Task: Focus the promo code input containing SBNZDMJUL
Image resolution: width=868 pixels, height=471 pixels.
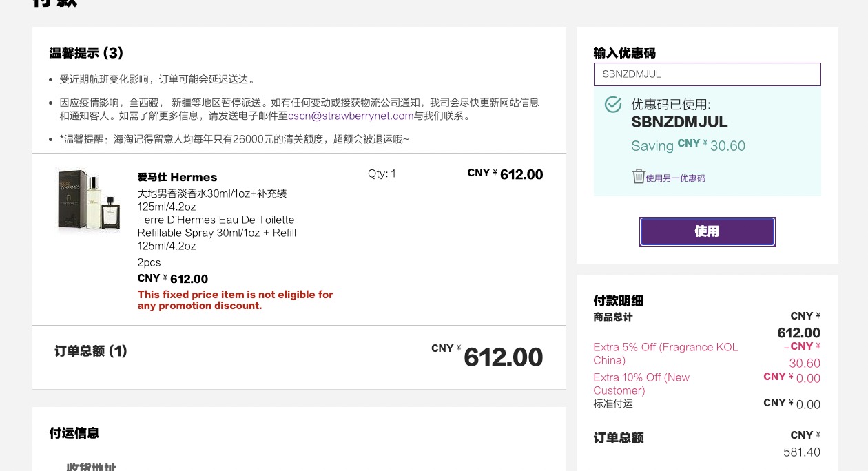Action: tap(707, 74)
